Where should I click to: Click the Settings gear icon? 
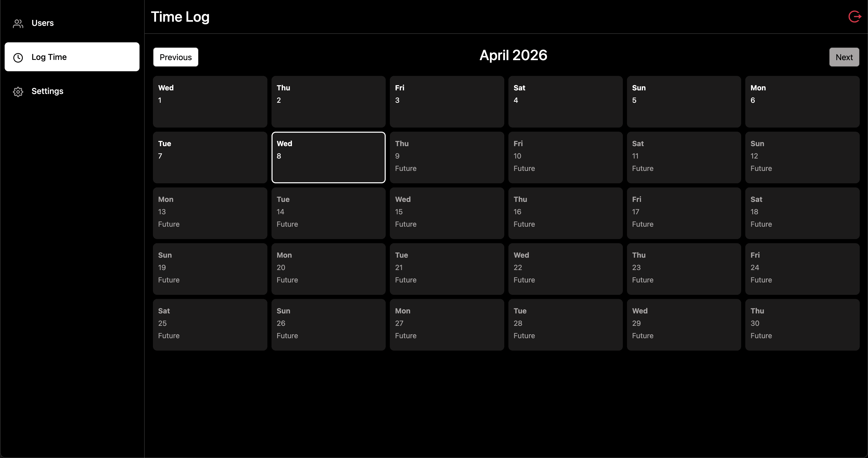[x=18, y=92]
